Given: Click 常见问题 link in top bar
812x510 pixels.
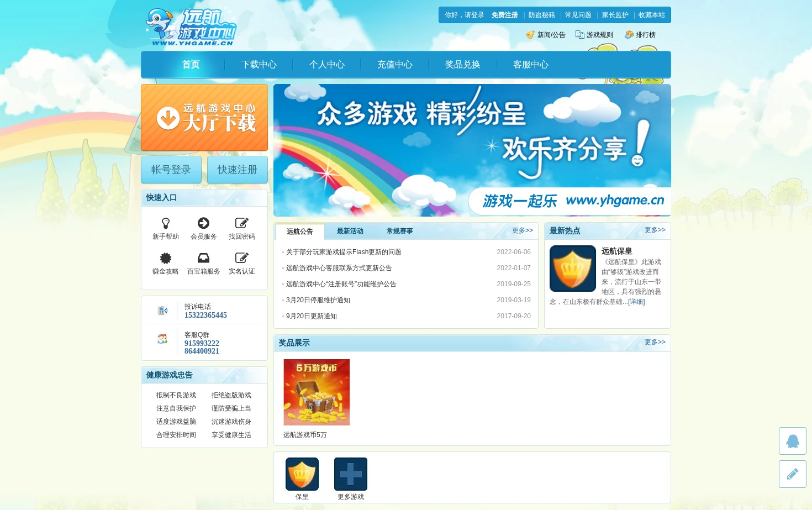Looking at the screenshot, I should (578, 15).
